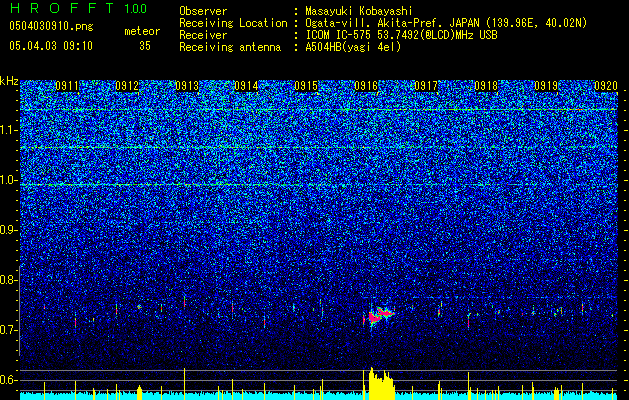Click the 0.6 kHz axis label

[x=9, y=380]
